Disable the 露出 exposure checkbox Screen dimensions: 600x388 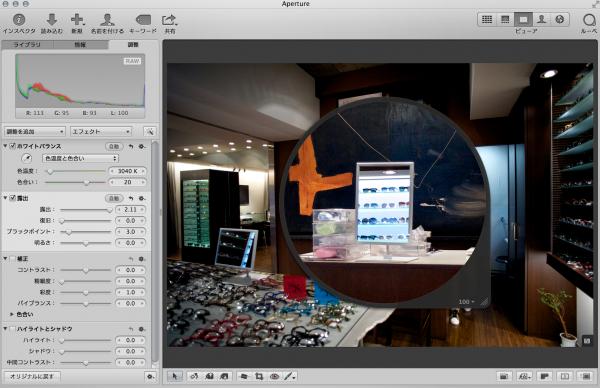click(x=12, y=198)
